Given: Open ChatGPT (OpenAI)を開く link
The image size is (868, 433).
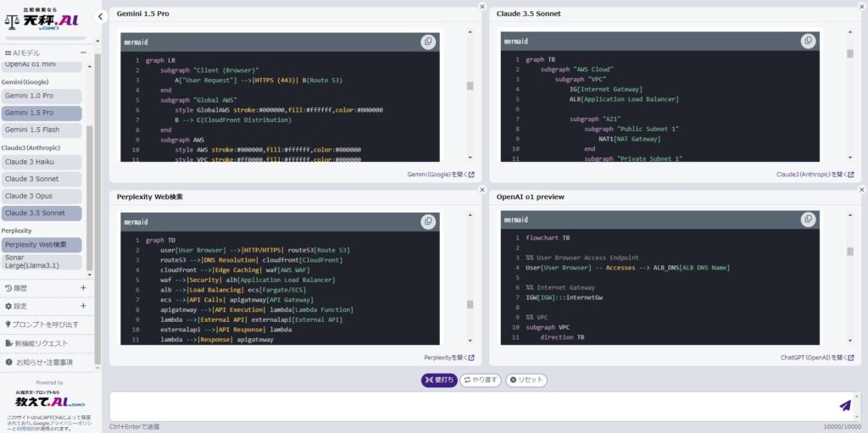Looking at the screenshot, I should click(817, 358).
